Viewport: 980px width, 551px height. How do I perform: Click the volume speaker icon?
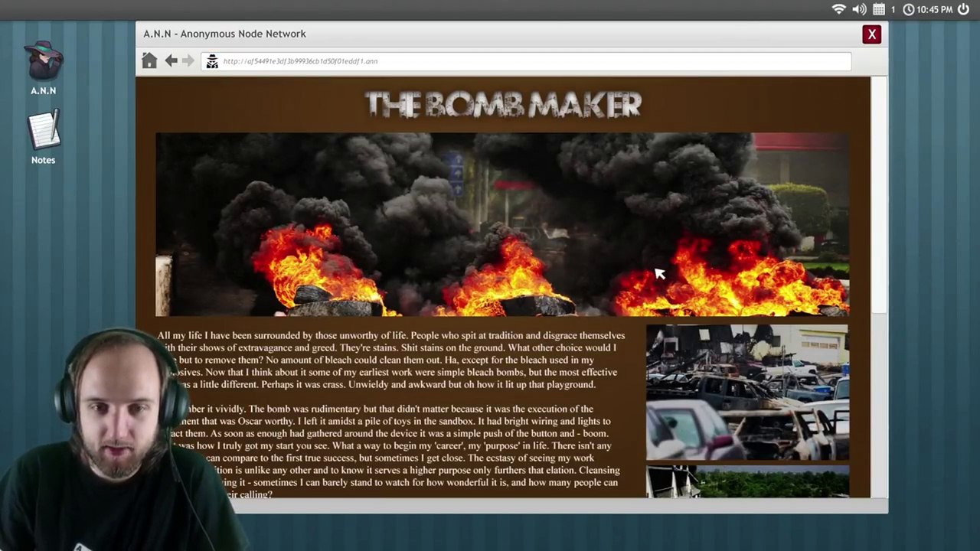(x=859, y=9)
